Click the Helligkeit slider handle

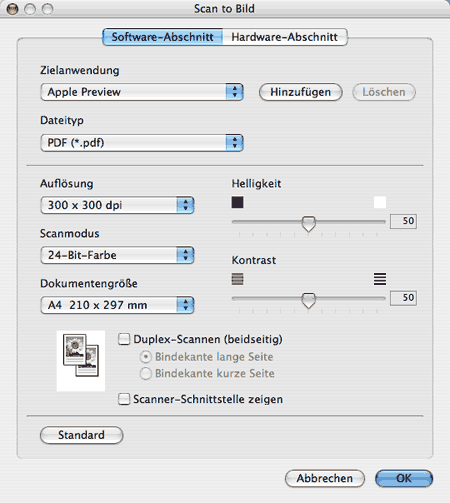[x=309, y=223]
